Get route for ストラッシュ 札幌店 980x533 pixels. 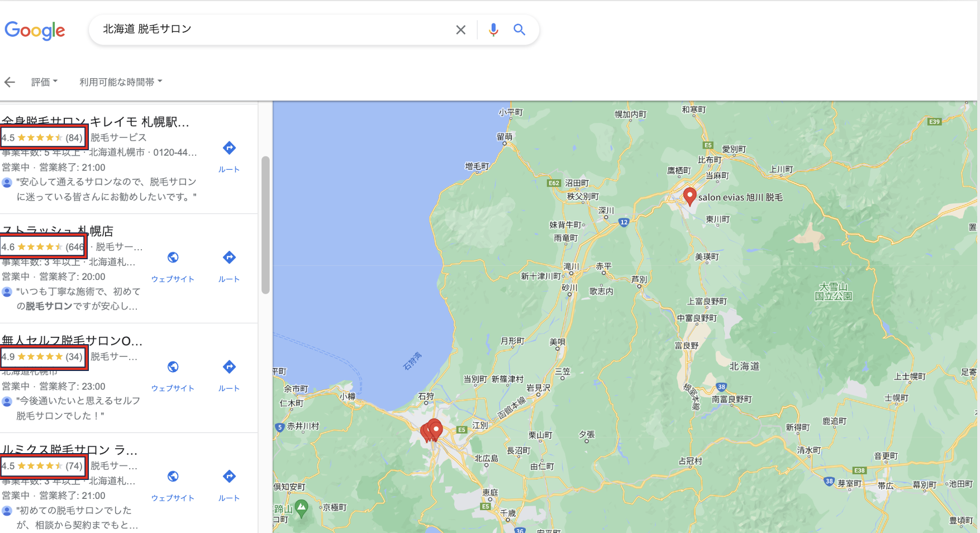pyautogui.click(x=229, y=266)
